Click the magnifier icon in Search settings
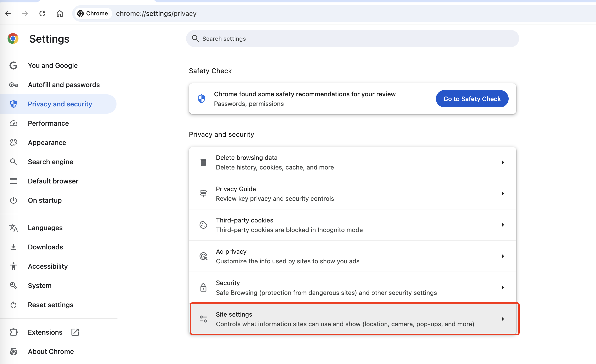The width and height of the screenshot is (596, 364). click(x=195, y=39)
